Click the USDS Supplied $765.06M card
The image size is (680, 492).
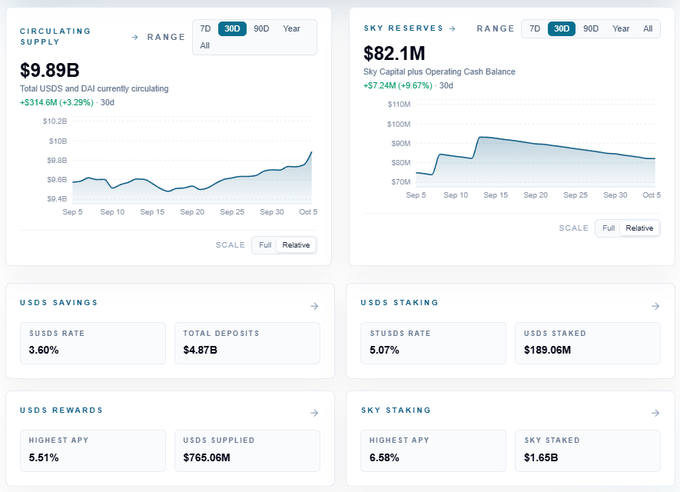[x=247, y=451]
